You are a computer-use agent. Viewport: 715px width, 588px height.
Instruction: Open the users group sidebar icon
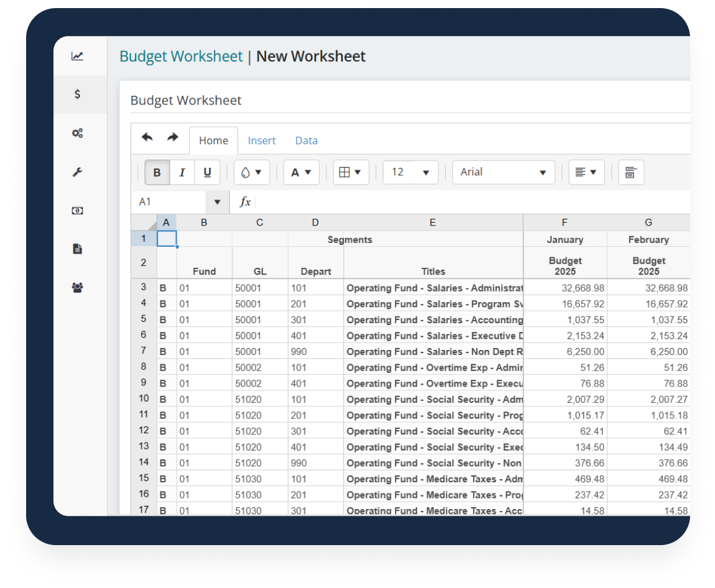click(77, 288)
